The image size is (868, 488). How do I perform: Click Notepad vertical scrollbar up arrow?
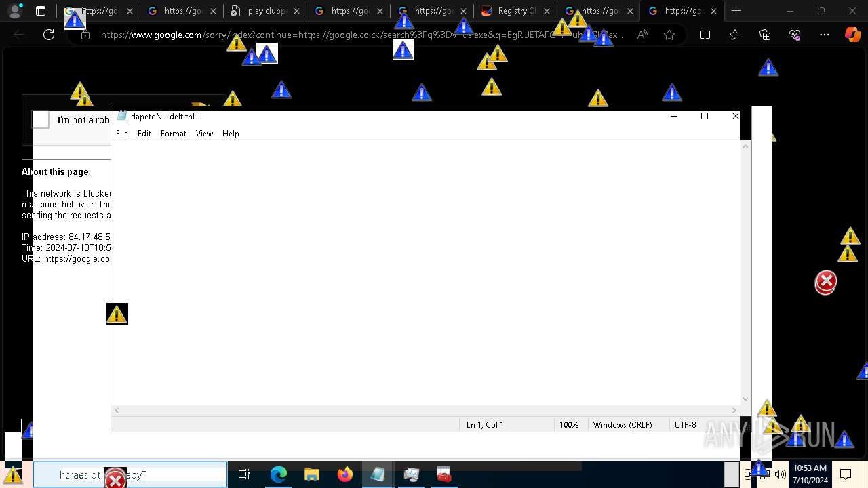pos(745,146)
